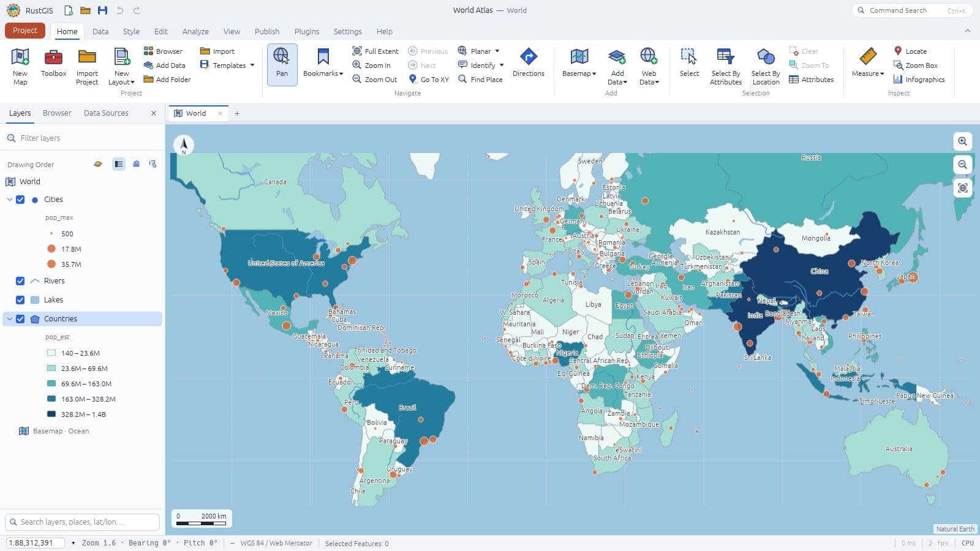Image resolution: width=980 pixels, height=551 pixels.
Task: Click the Import Project icon
Action: [x=87, y=57]
